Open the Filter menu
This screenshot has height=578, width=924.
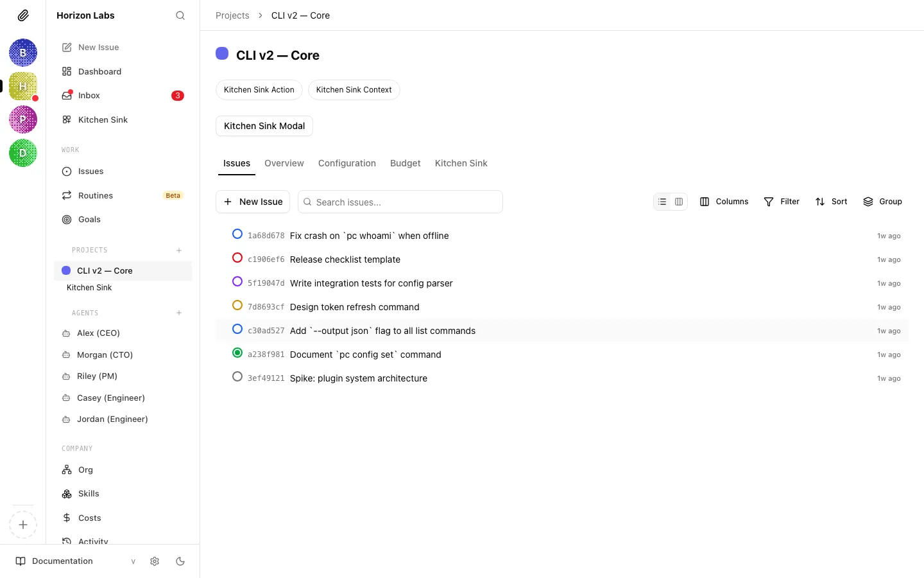[782, 202]
